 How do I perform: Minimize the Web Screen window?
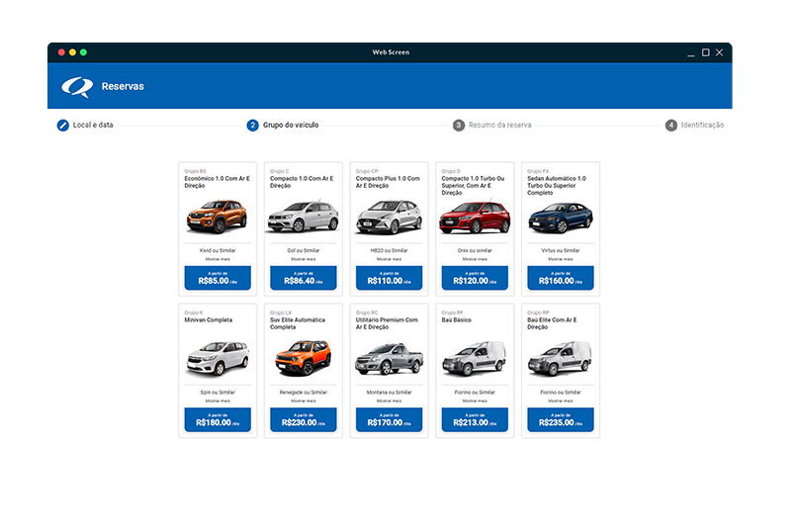(690, 53)
